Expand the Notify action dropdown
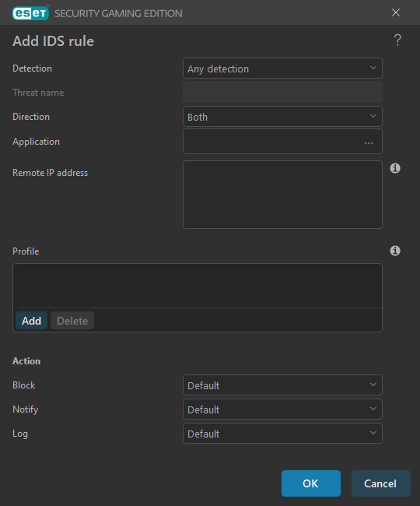Screen dimensions: 420x506 click(282, 409)
